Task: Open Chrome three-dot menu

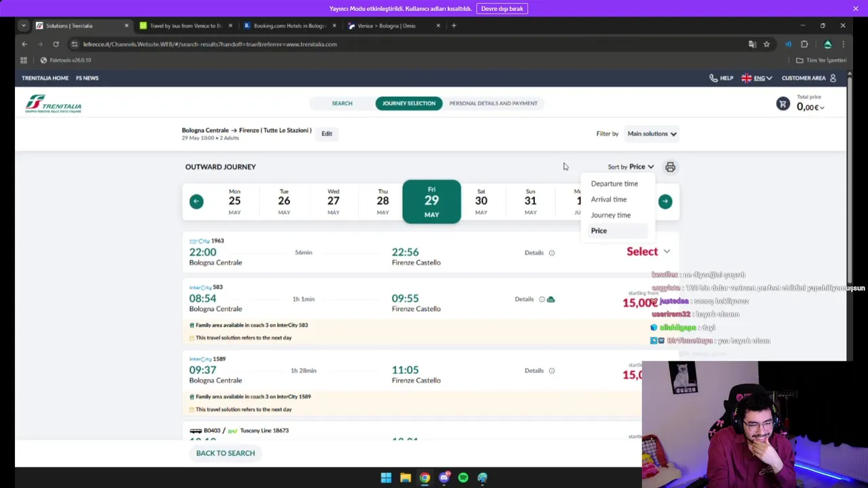Action: pos(843,44)
